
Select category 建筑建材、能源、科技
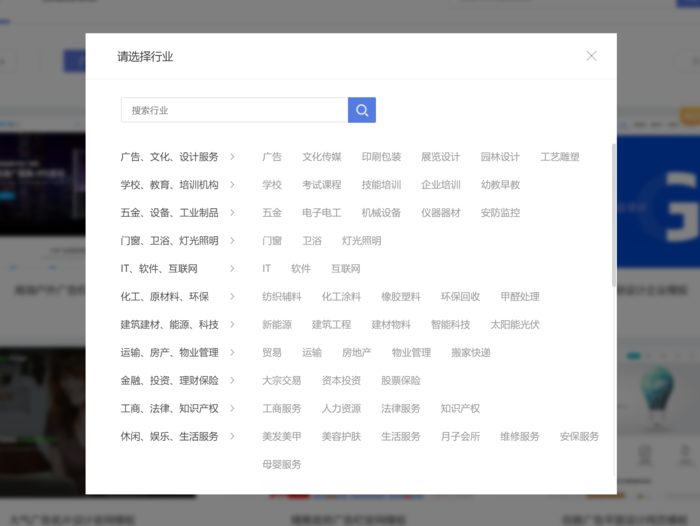(170, 325)
